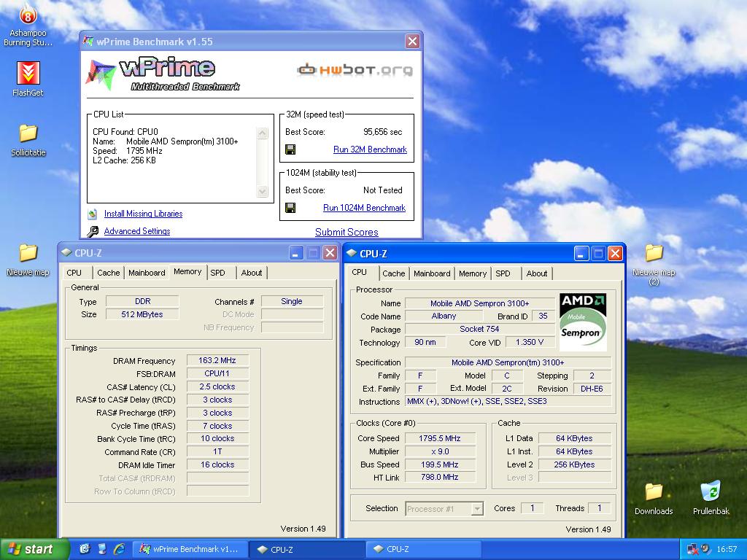The image size is (747, 560).
Task: Select Memory tab in right CPU-Z
Action: (x=473, y=273)
